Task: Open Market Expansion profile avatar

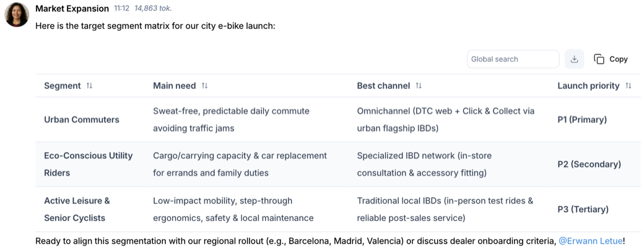Action: (x=17, y=15)
